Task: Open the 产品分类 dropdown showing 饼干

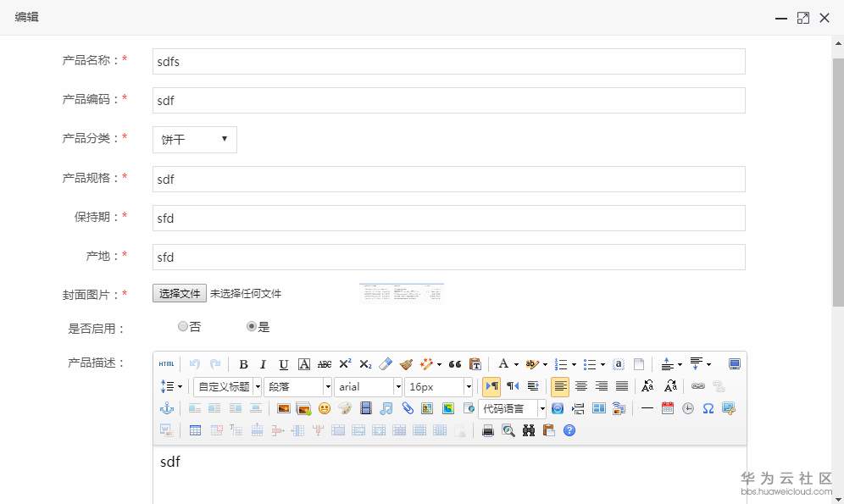Action: [x=194, y=139]
